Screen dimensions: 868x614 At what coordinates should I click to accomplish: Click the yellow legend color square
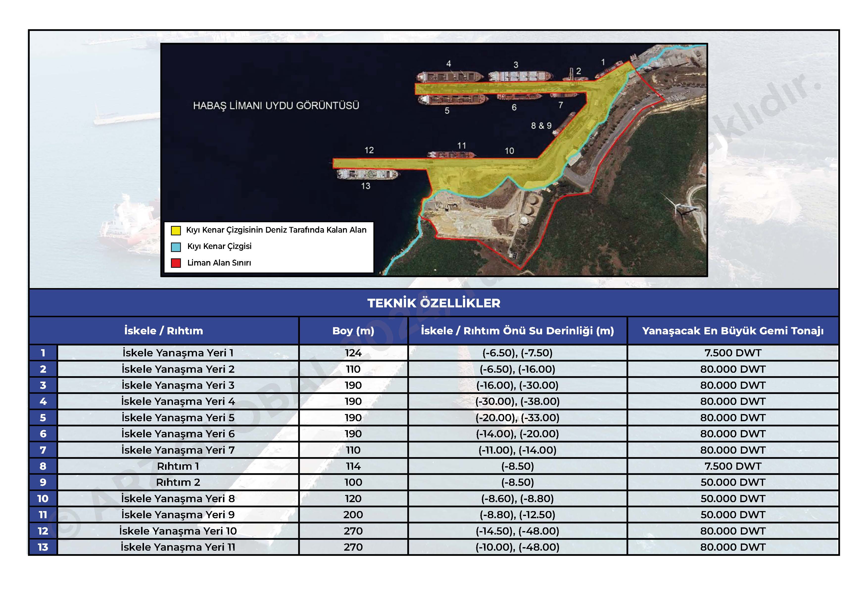coord(176,230)
